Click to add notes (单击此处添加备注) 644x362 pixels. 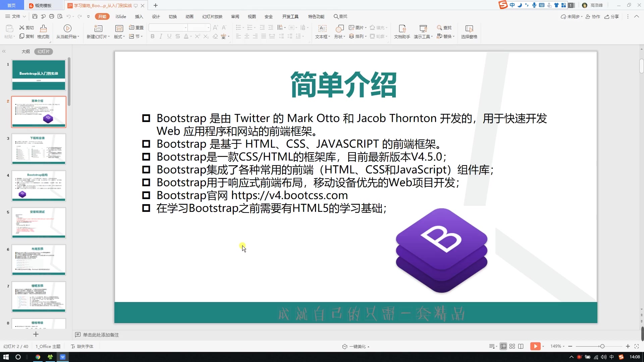(101, 335)
